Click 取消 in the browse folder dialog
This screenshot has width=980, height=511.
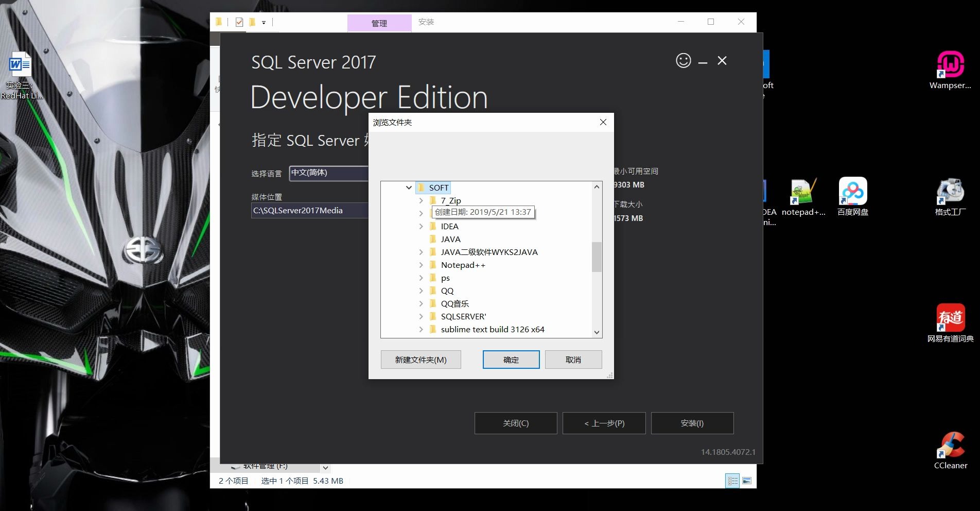573,360
